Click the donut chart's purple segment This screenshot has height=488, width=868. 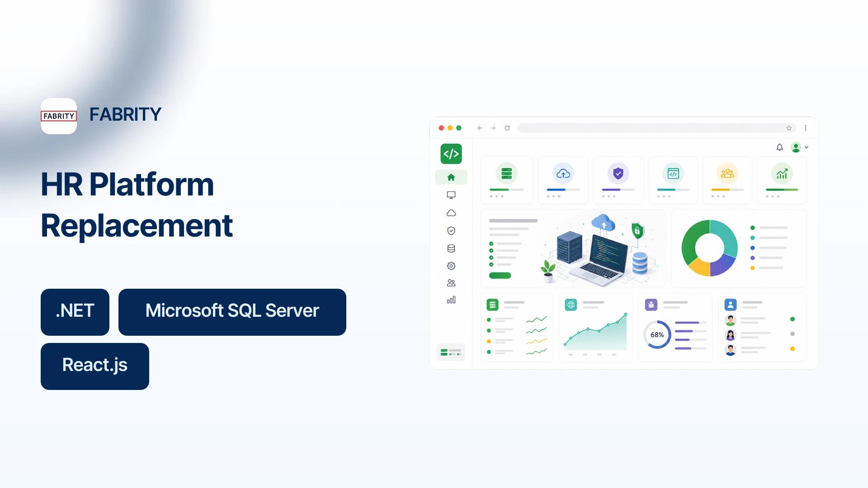(723, 265)
